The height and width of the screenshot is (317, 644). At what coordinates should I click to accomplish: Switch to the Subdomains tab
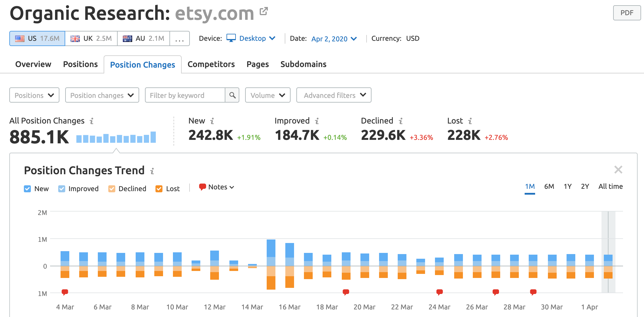(303, 64)
